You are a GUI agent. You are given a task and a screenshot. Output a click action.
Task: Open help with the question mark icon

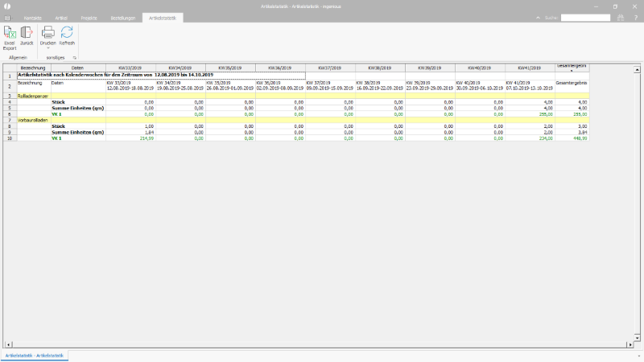tap(635, 18)
